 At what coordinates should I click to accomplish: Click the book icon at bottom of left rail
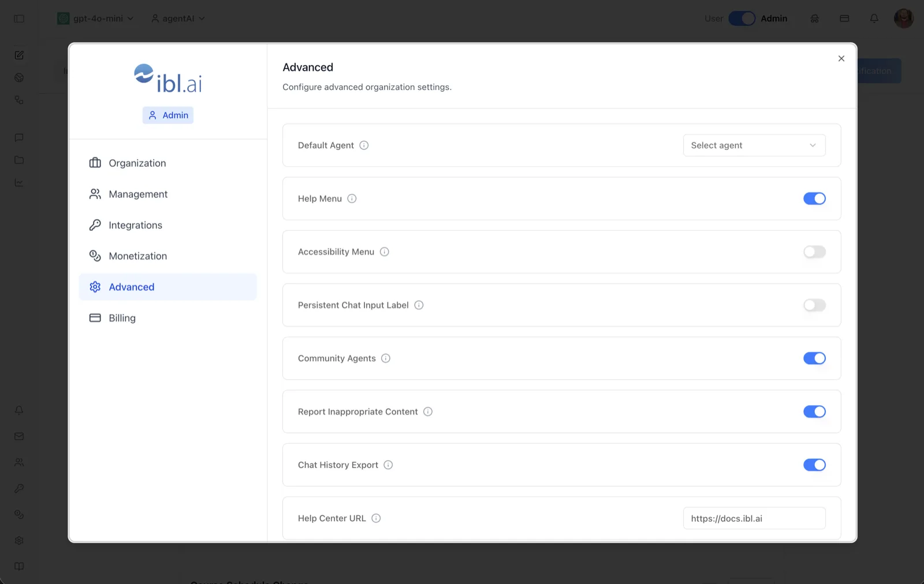point(19,566)
